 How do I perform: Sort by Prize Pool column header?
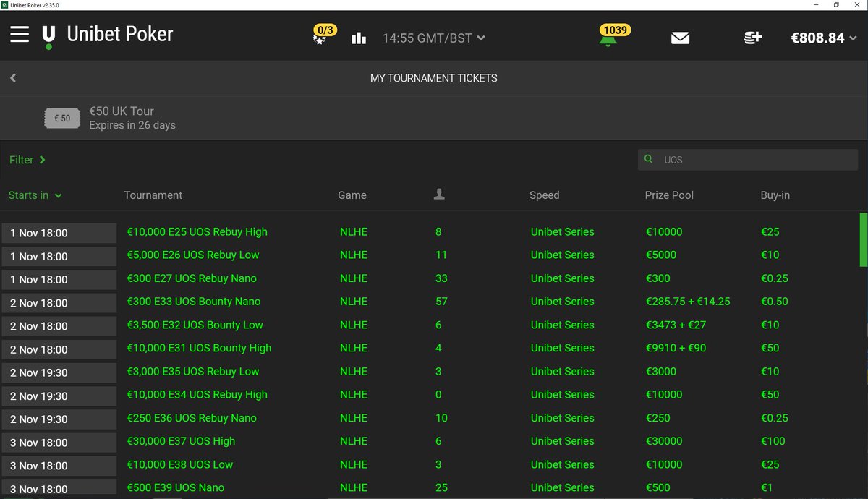(x=669, y=195)
